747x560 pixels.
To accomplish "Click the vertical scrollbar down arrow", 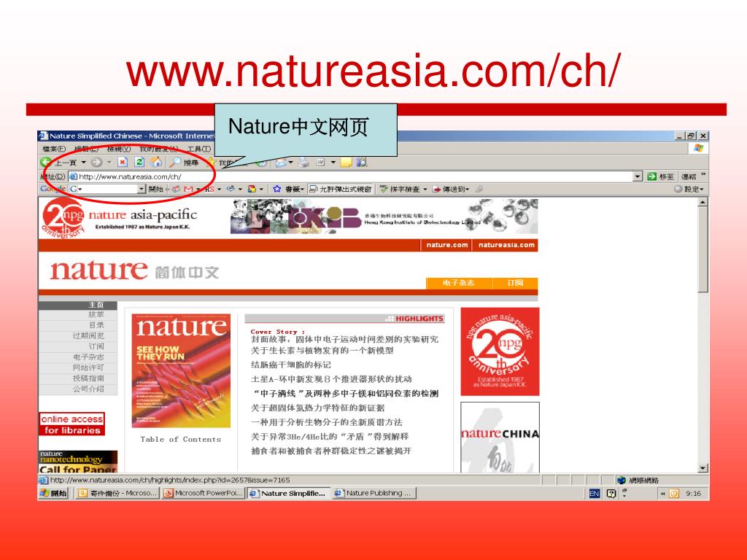I will tap(703, 468).
